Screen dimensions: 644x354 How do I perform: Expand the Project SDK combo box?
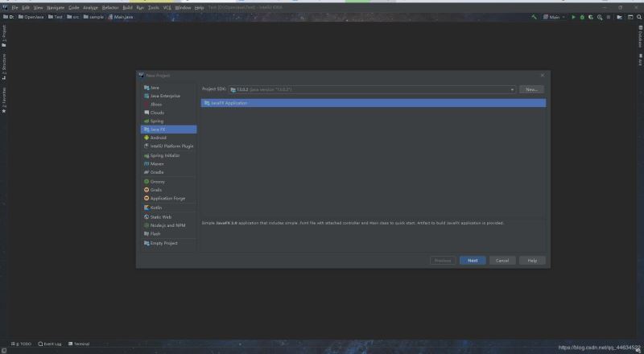point(373,89)
